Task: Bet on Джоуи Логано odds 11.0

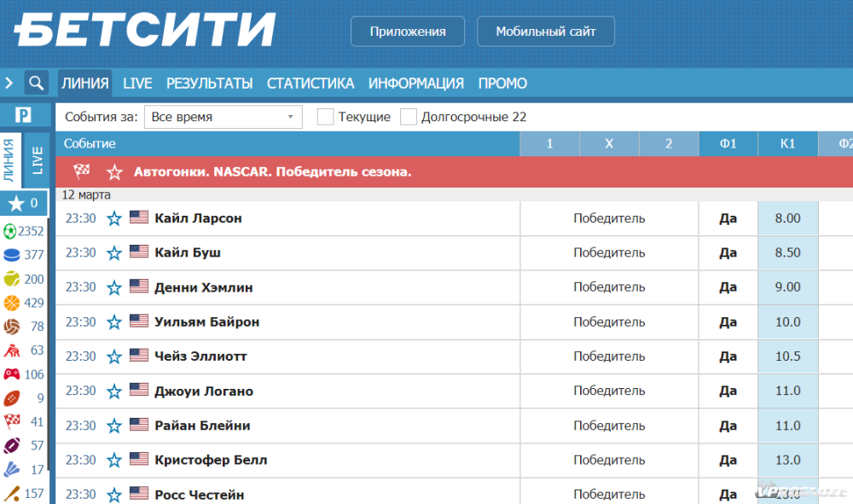Action: tap(787, 391)
